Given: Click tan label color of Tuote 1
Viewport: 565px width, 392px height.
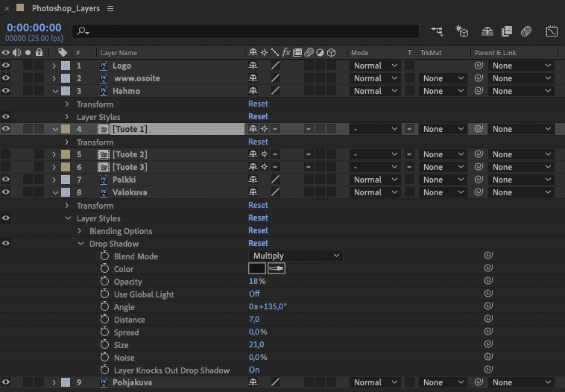Looking at the screenshot, I should [x=66, y=129].
